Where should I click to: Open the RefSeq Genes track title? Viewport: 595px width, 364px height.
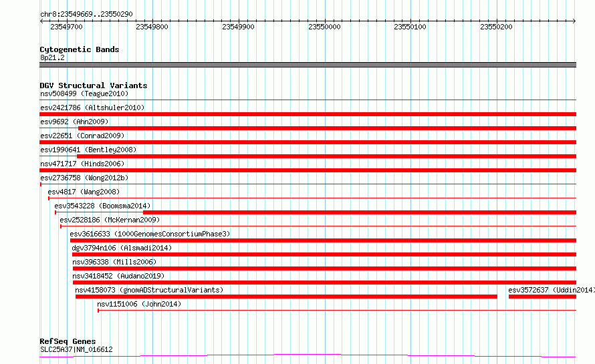click(68, 341)
